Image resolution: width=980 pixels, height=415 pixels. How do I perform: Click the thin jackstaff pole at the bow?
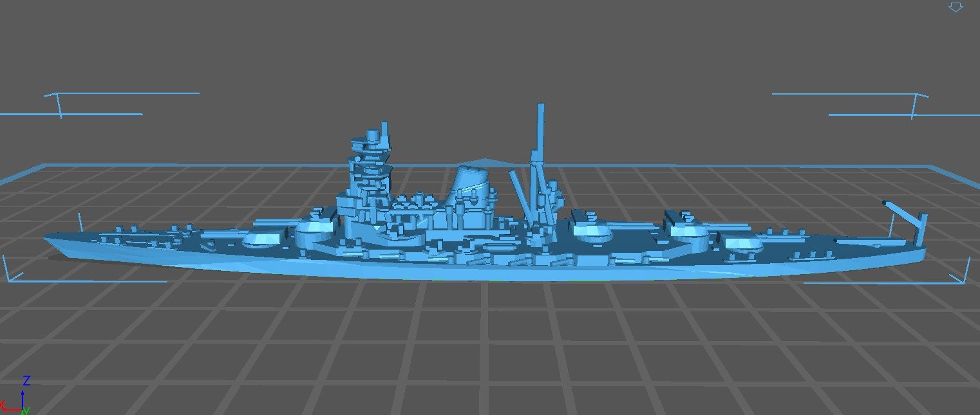click(80, 223)
